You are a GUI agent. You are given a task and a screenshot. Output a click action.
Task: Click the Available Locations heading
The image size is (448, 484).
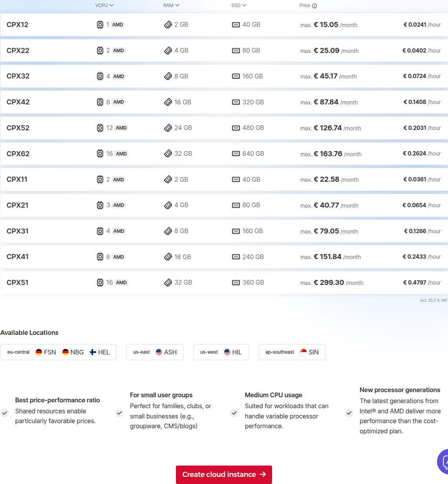(x=29, y=332)
